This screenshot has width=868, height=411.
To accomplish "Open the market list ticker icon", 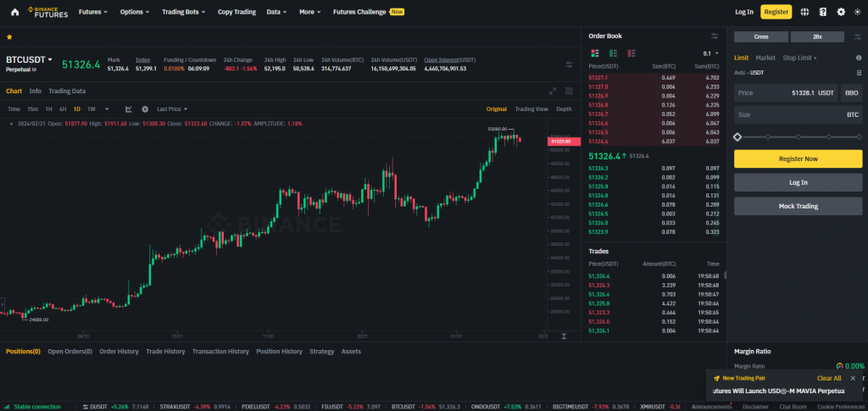I will click(x=86, y=407).
